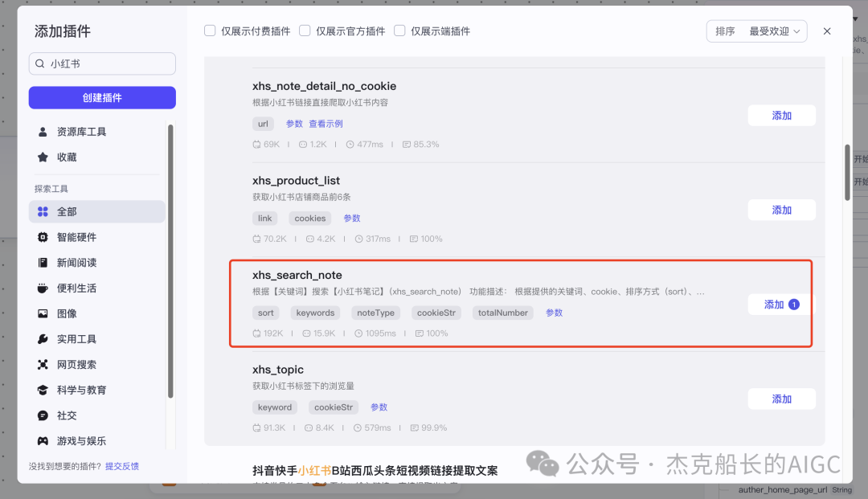The width and height of the screenshot is (868, 499).
Task: Click the 社交 chat bubble icon
Action: pyautogui.click(x=43, y=415)
